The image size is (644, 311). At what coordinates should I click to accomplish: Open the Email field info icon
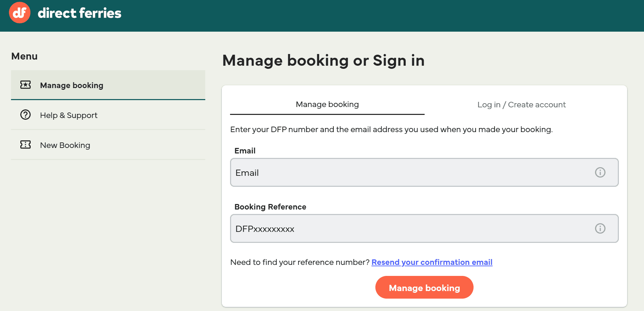[x=600, y=172]
